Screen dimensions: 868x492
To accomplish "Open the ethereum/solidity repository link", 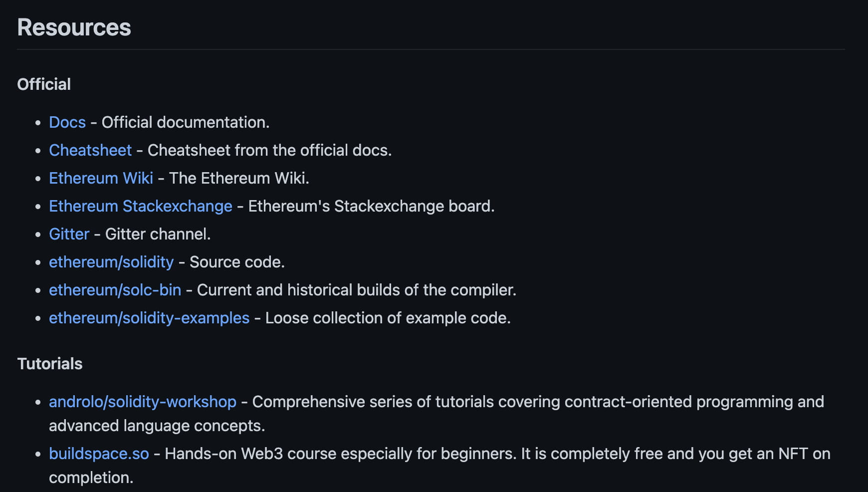I will click(x=111, y=262).
